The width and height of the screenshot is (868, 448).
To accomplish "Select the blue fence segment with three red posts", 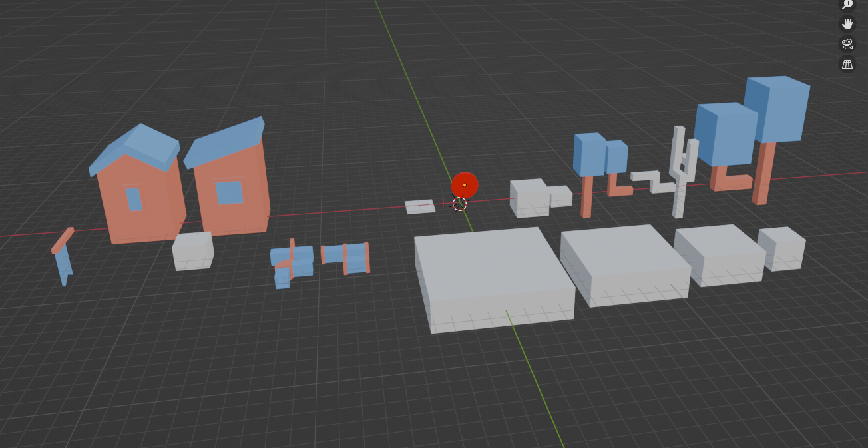I will [x=345, y=258].
